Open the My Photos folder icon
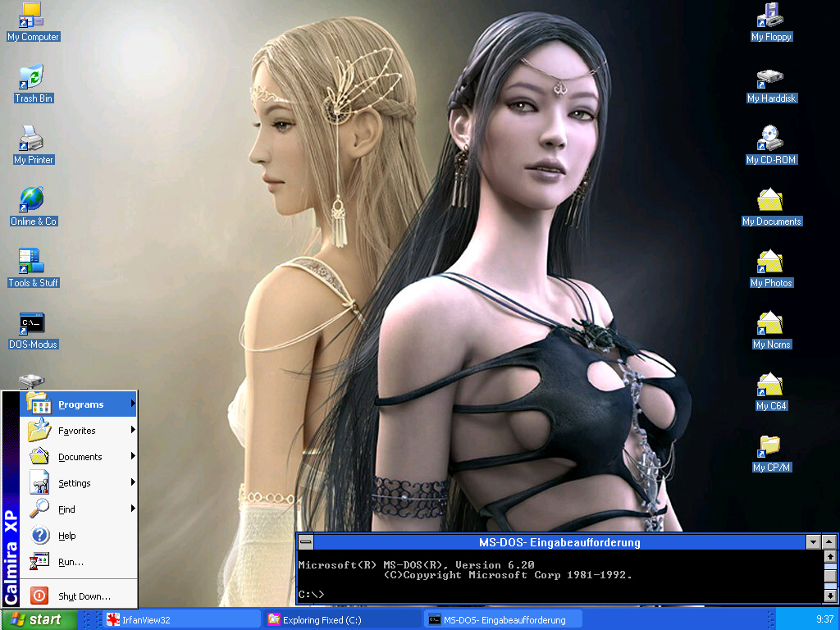The image size is (840, 630). tap(770, 262)
